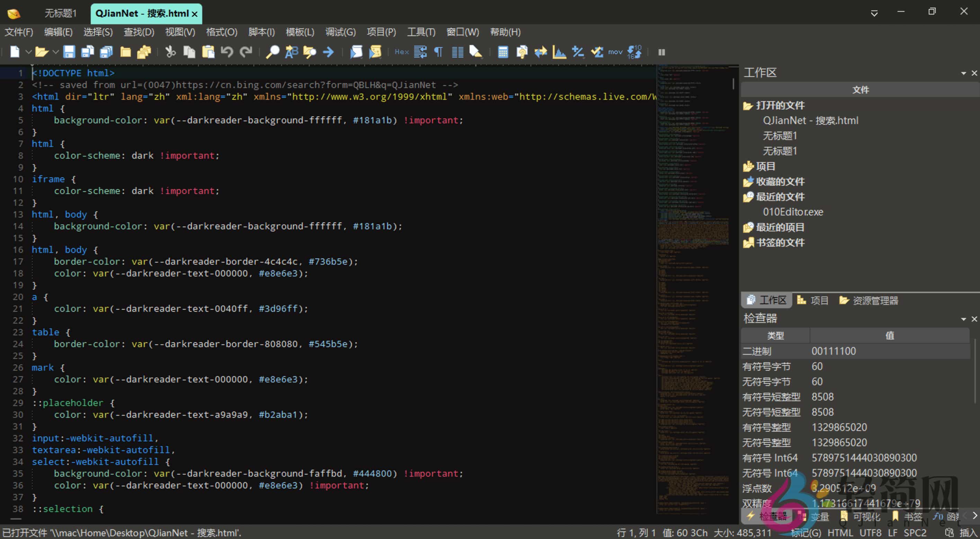Toggle insert mode in status bar
This screenshot has height=539, width=980.
(968, 532)
